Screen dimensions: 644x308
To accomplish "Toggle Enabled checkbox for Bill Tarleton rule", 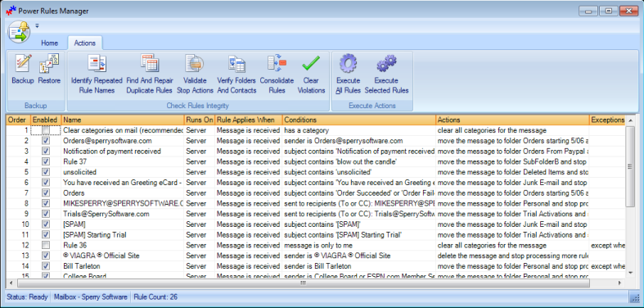I will [46, 266].
